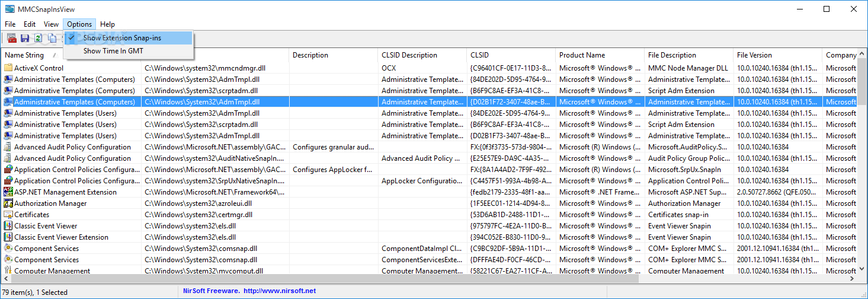Click the Save floppy disk toolbar icon
This screenshot has width=868, height=299.
click(x=25, y=38)
